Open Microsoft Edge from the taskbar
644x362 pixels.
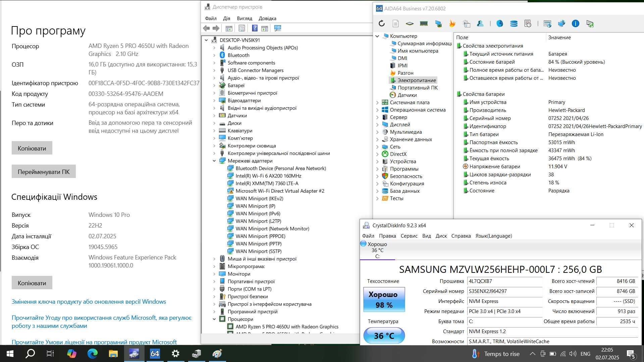(92, 354)
